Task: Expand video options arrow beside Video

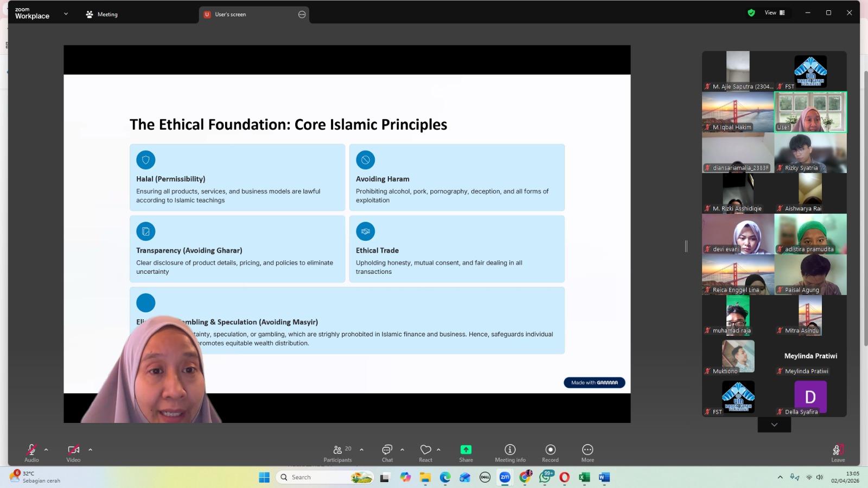Action: [x=90, y=450]
